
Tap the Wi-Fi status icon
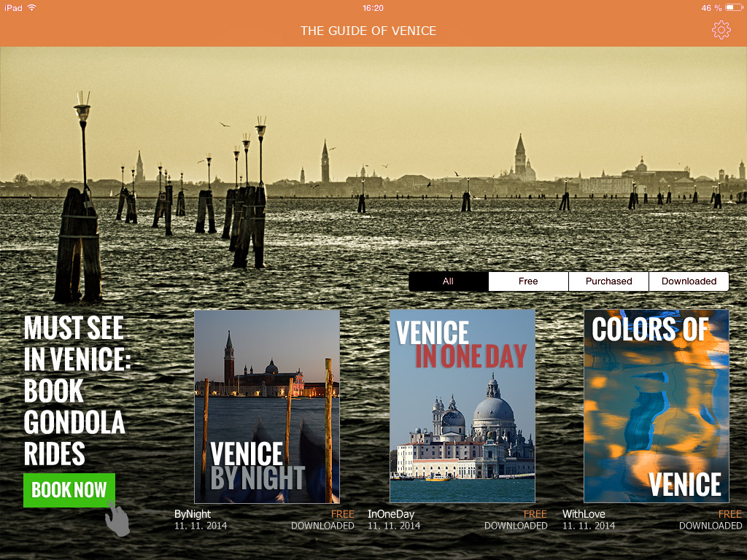click(x=32, y=8)
